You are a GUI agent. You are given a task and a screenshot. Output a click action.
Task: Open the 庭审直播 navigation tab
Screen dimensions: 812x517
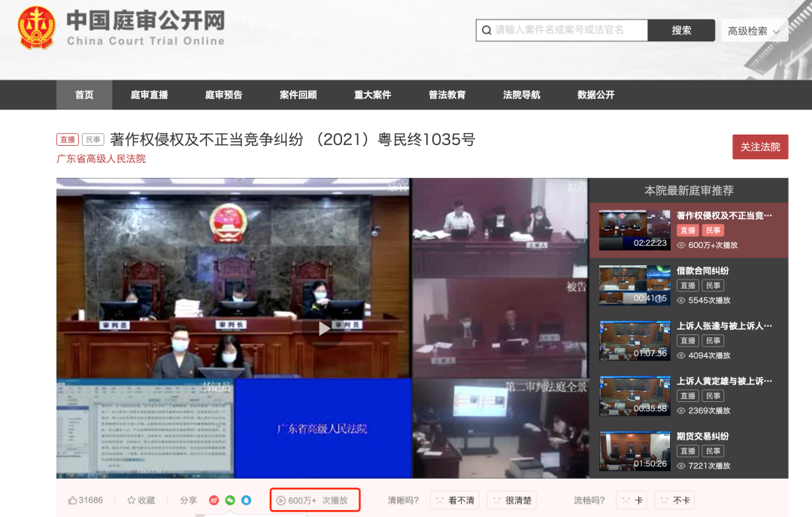coord(149,95)
